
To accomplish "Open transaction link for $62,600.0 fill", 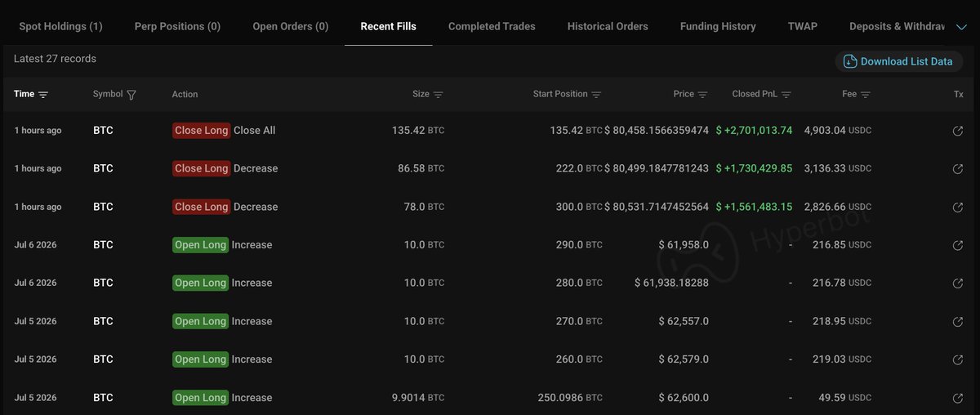I will tap(958, 398).
